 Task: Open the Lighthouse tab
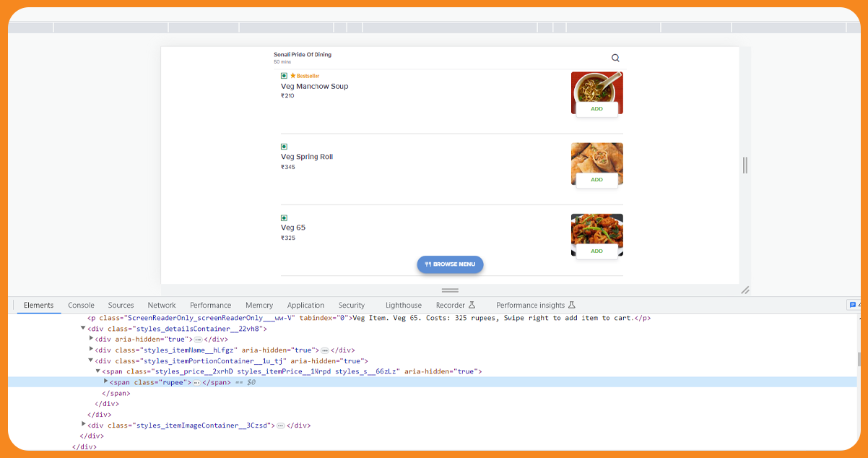click(403, 306)
